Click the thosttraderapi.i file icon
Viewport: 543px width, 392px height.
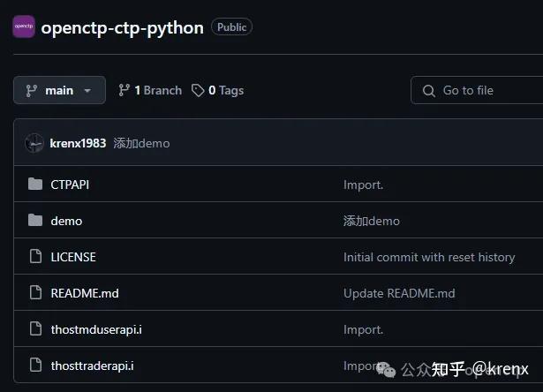point(35,365)
